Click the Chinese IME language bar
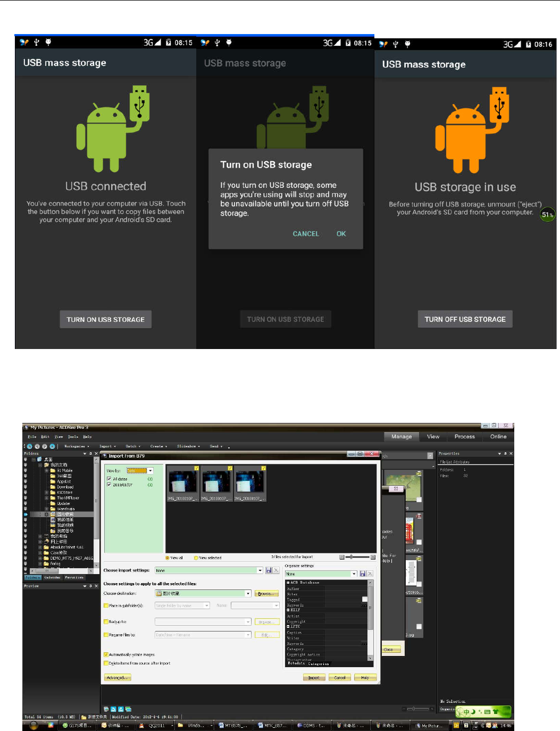 (483, 711)
